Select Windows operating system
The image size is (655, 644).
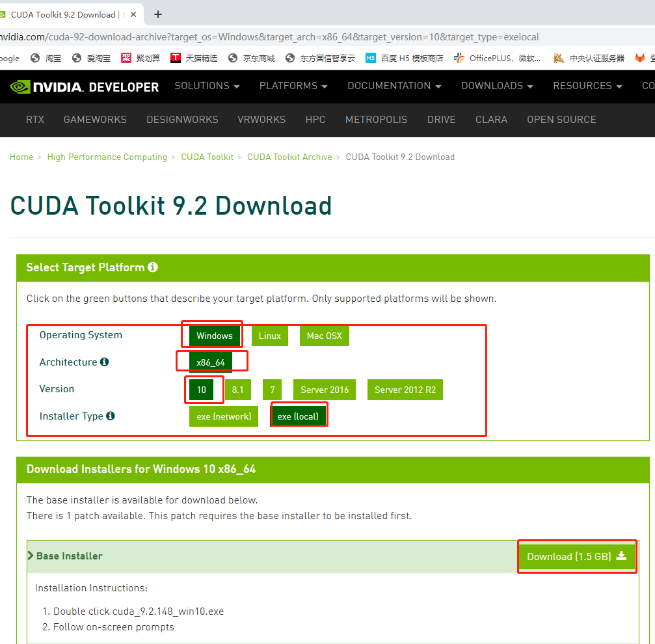[214, 336]
